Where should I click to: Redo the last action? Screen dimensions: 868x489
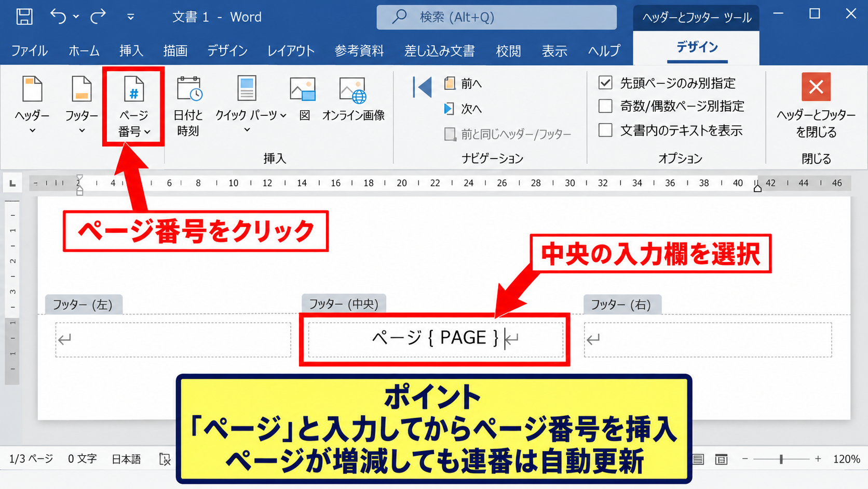pyautogui.click(x=98, y=17)
